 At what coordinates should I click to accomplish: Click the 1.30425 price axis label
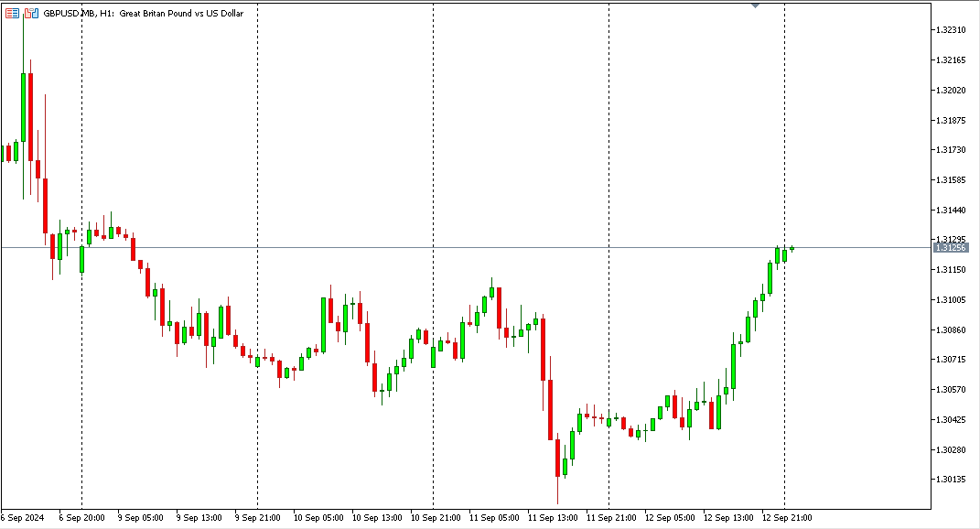point(951,419)
